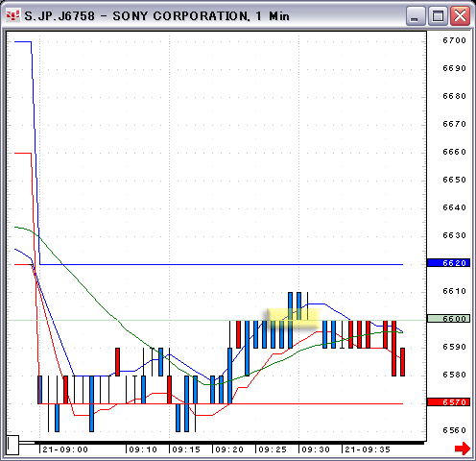Click the red 6570 price label
This screenshot has height=461, width=476.
pyautogui.click(x=448, y=402)
